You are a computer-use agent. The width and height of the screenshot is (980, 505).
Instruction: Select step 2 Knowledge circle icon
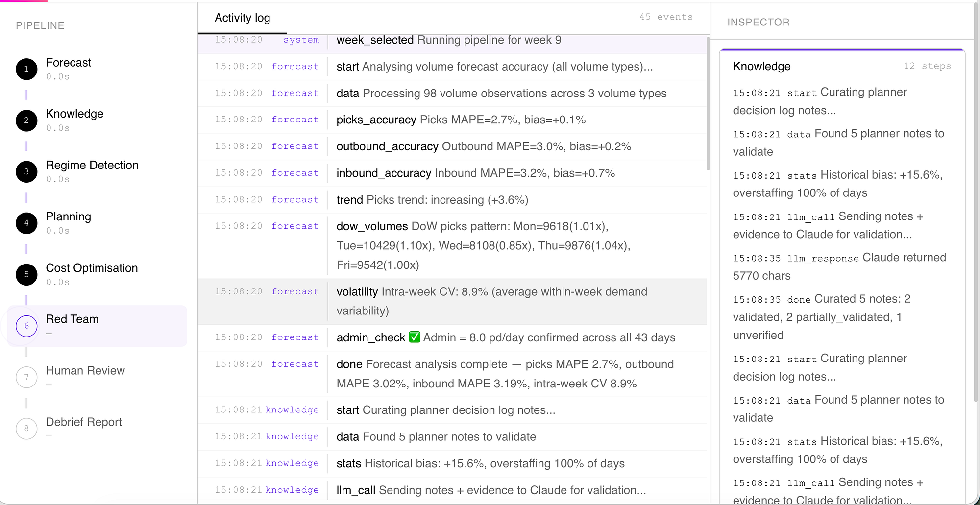(26, 120)
